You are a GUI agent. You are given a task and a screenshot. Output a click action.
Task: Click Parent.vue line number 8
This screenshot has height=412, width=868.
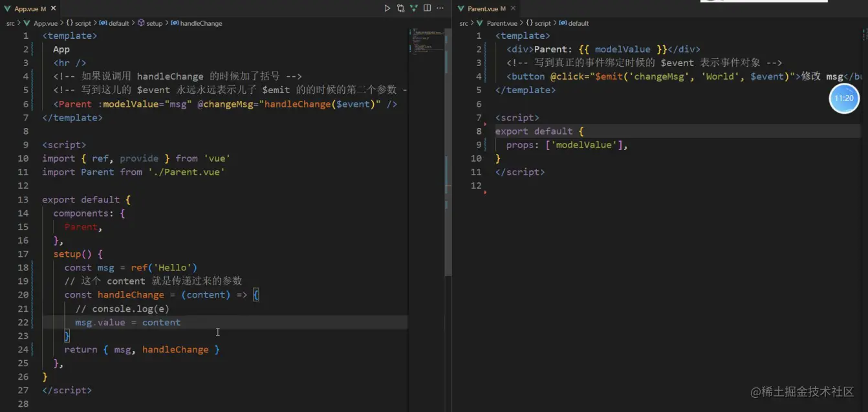click(x=479, y=131)
